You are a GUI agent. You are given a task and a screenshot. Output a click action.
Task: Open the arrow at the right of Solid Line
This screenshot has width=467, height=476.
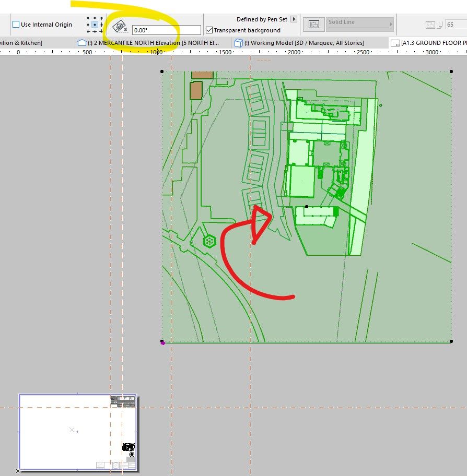391,24
